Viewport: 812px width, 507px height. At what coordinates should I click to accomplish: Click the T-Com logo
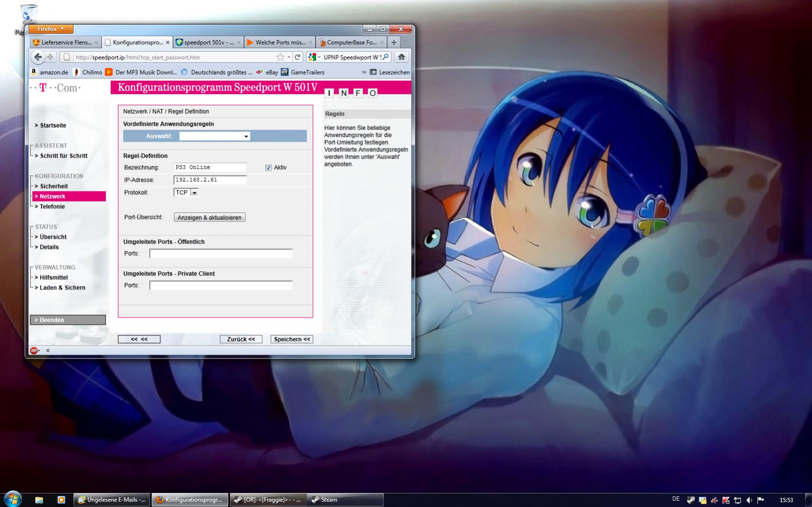55,88
